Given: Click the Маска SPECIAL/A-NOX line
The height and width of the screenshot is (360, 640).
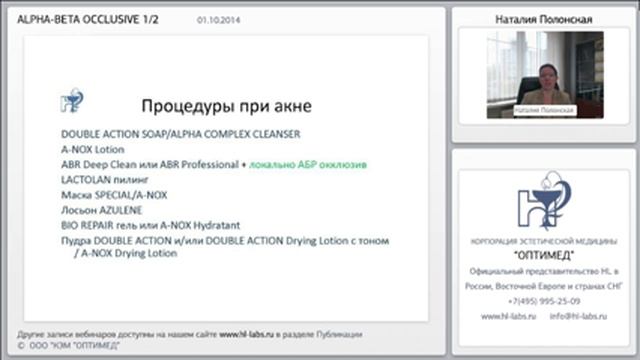Looking at the screenshot, I should coord(114,195).
